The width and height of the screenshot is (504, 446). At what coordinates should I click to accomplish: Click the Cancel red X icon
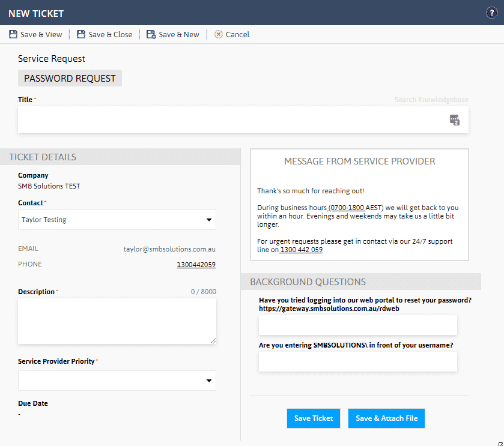tap(219, 34)
